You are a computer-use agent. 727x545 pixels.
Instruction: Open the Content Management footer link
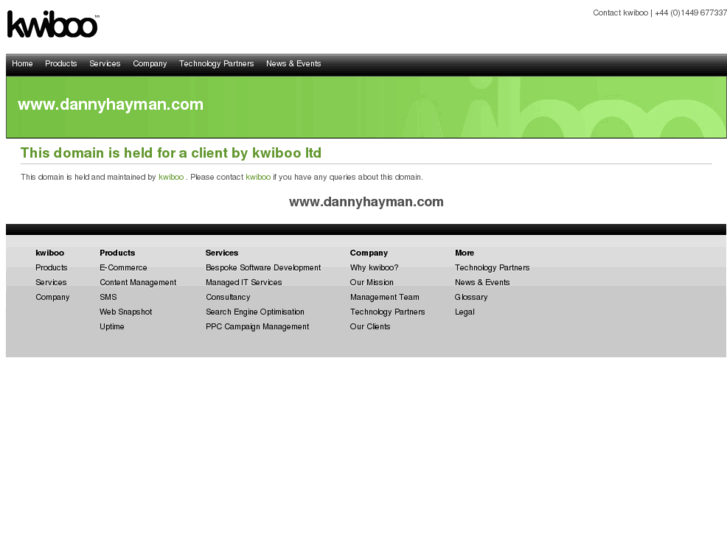[x=138, y=282]
